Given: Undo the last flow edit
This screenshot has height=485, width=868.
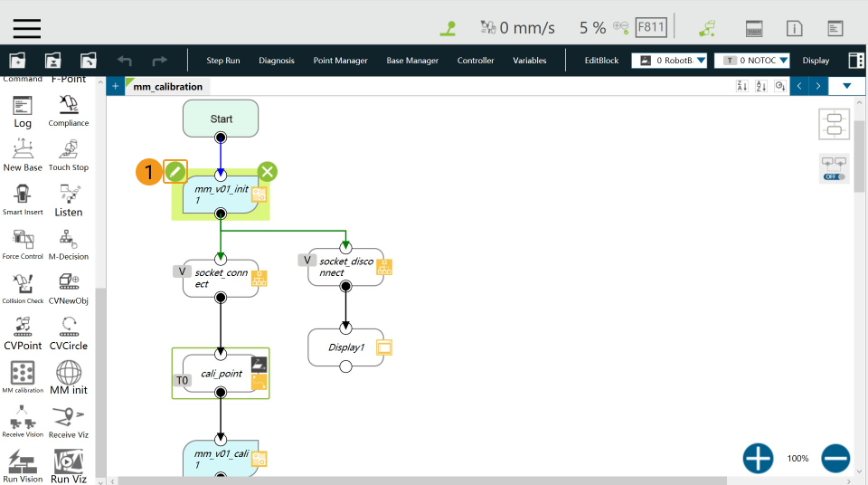Looking at the screenshot, I should [x=124, y=61].
